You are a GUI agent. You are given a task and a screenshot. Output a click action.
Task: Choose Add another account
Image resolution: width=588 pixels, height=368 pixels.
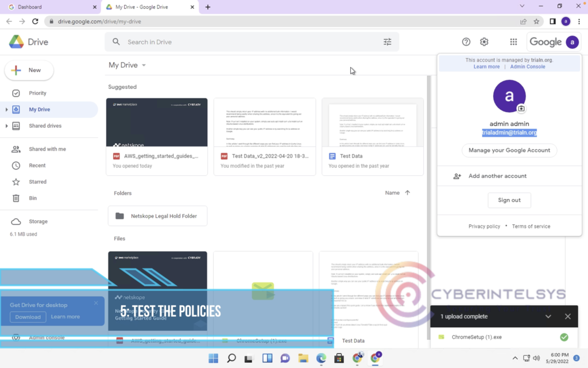[x=509, y=176]
